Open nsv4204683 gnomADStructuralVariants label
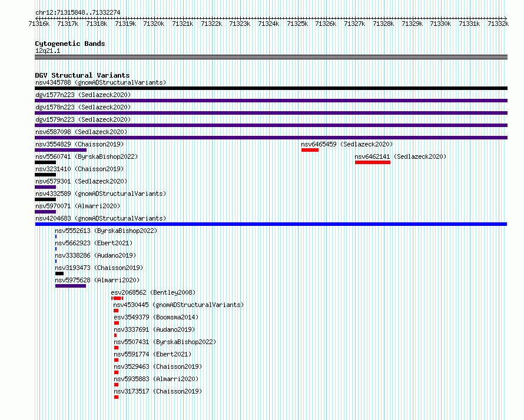 click(101, 218)
